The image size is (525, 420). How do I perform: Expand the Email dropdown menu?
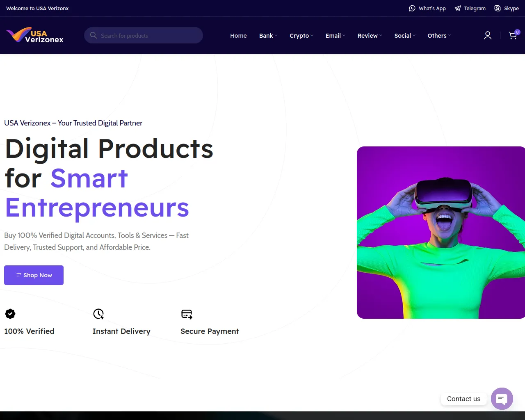coord(336,36)
